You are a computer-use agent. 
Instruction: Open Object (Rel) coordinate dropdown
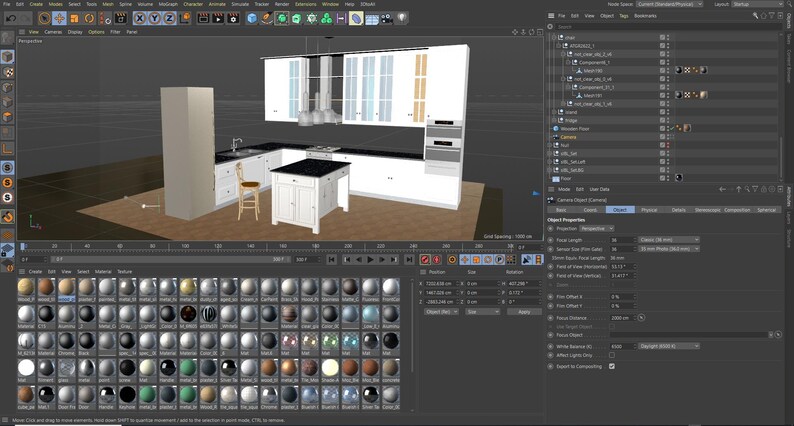(441, 312)
